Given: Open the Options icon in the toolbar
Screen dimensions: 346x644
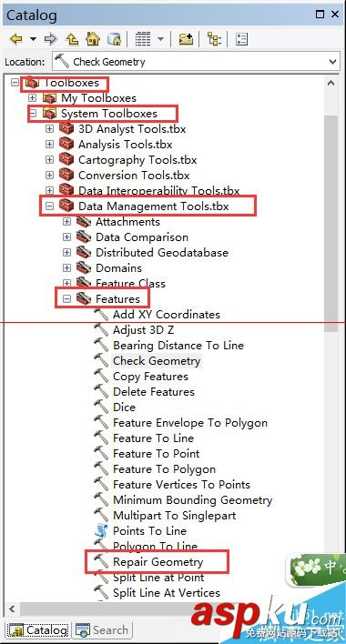Looking at the screenshot, I should point(241,39).
